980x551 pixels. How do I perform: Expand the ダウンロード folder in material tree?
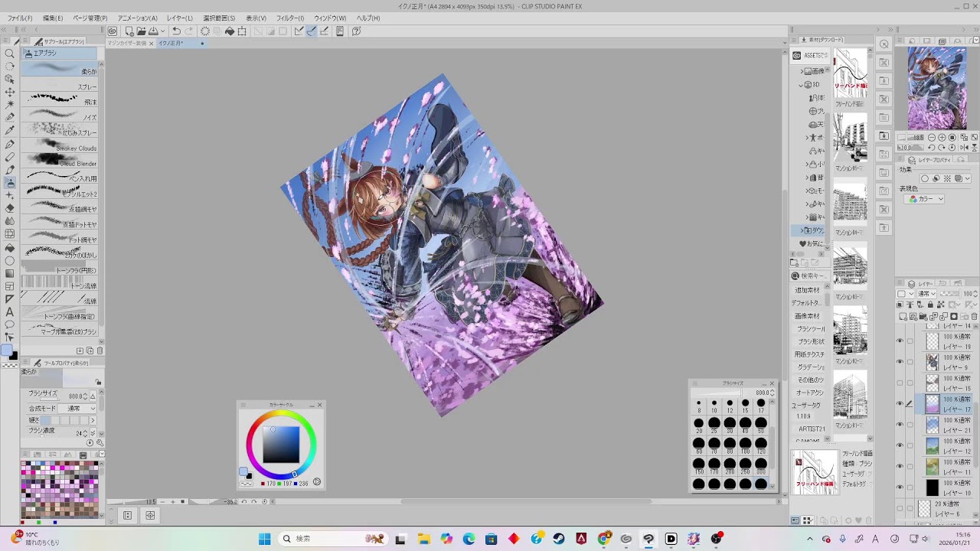click(801, 230)
